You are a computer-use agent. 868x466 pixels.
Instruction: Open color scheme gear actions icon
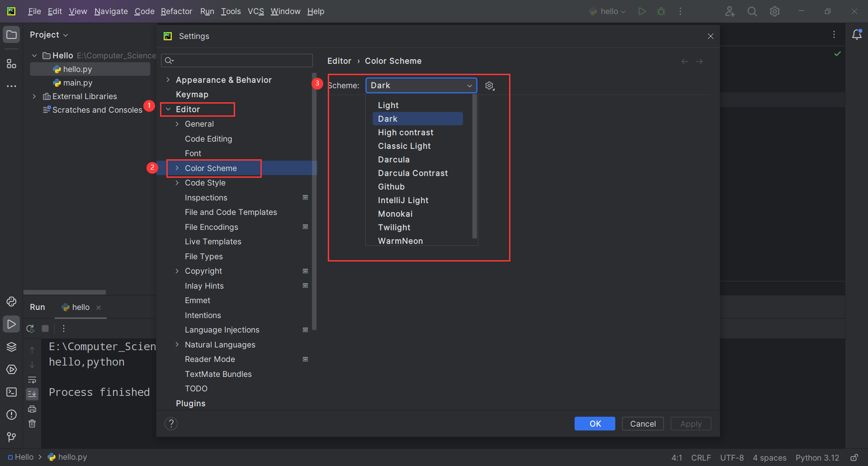(x=490, y=86)
